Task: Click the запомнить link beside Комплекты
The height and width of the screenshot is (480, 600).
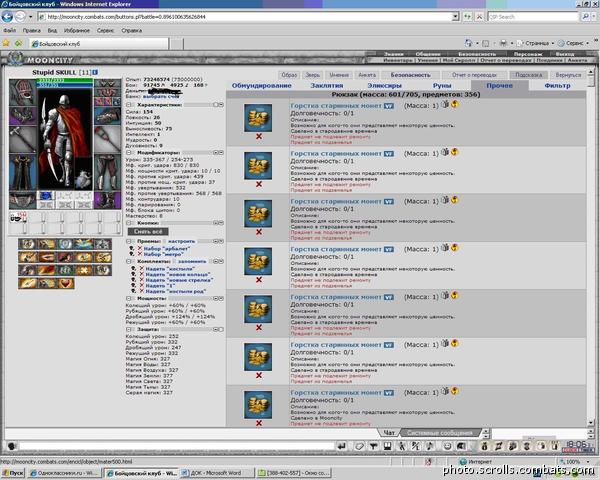Action: pos(192,261)
